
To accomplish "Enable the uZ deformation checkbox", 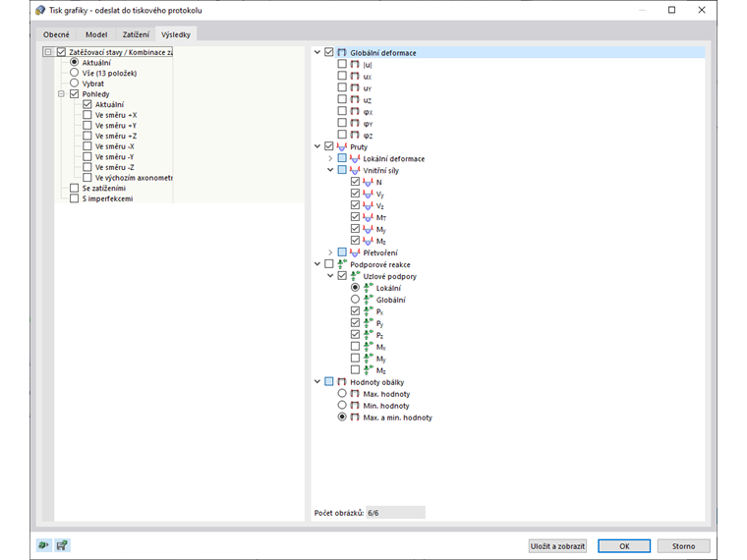I will click(342, 99).
